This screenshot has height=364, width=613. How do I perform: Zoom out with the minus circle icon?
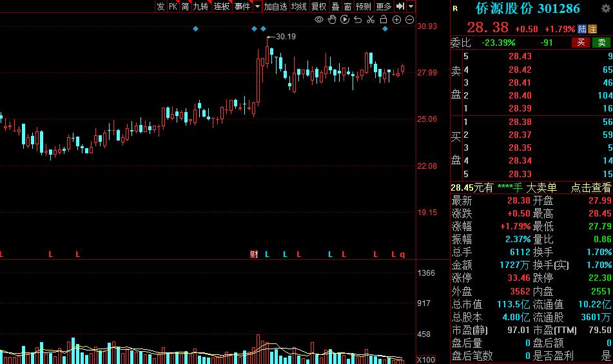coord(409,19)
